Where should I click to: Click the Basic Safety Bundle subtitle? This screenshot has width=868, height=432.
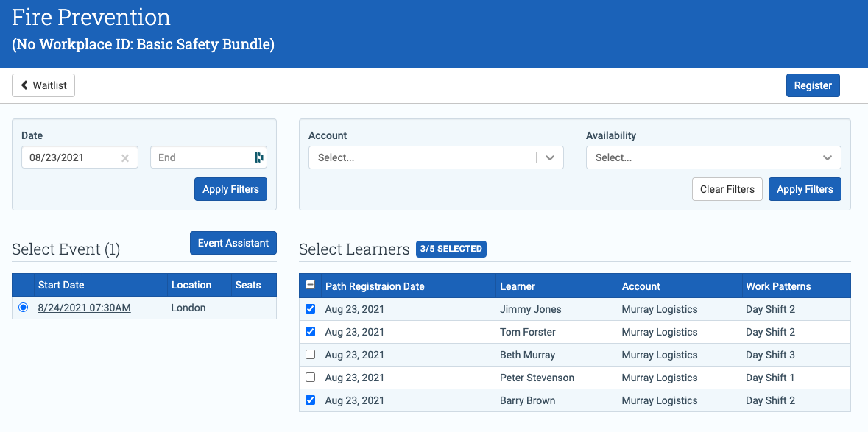[143, 44]
